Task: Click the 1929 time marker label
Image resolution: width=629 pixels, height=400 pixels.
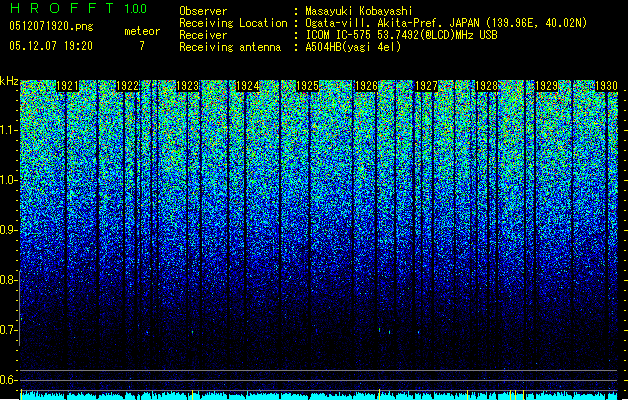Action: 547,86
